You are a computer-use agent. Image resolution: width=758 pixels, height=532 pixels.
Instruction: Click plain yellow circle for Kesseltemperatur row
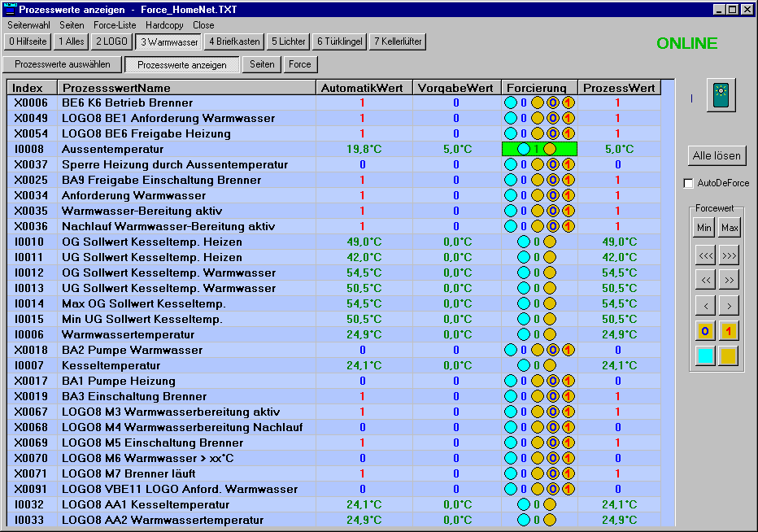[550, 365]
